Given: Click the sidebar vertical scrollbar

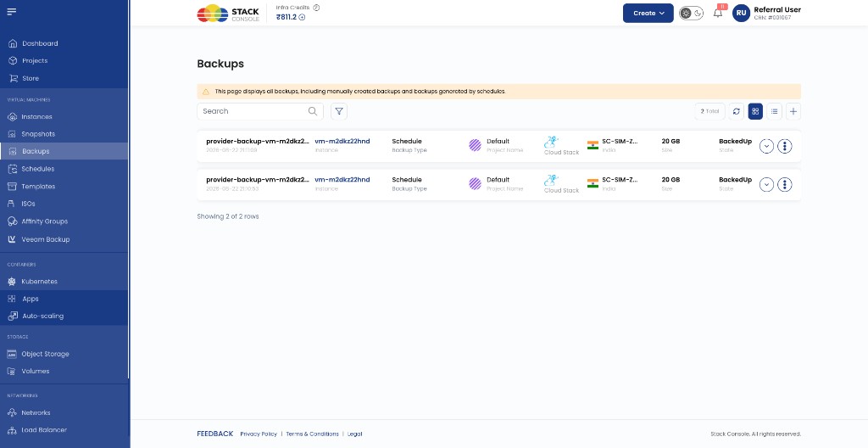Looking at the screenshot, I should coord(129,188).
